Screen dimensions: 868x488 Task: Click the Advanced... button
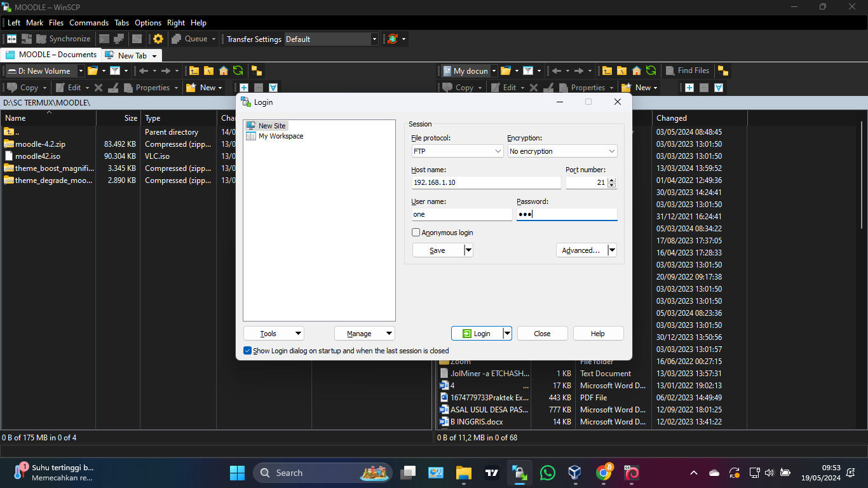(581, 250)
